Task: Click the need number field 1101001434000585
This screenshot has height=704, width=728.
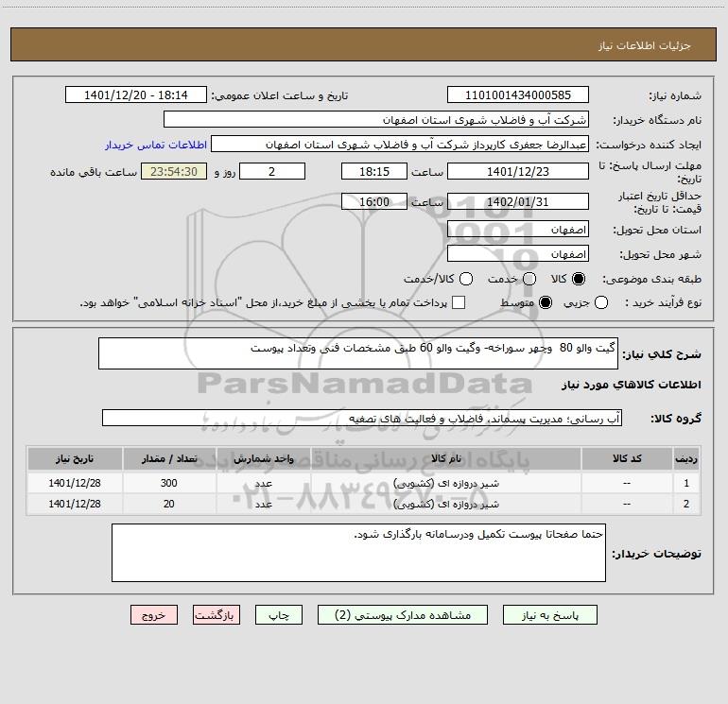Action: coord(518,95)
